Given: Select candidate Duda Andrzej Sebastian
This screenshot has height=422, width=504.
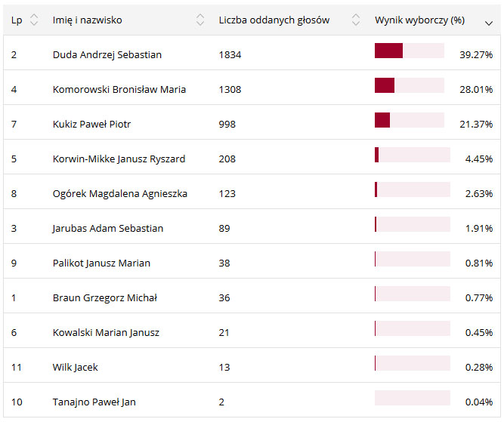Looking at the screenshot, I should (107, 55).
